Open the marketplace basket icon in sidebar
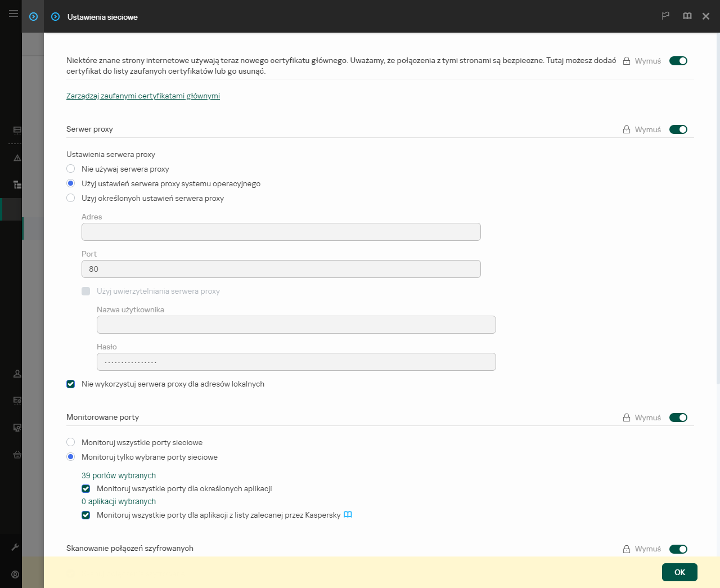The height and width of the screenshot is (588, 720). coord(16,455)
